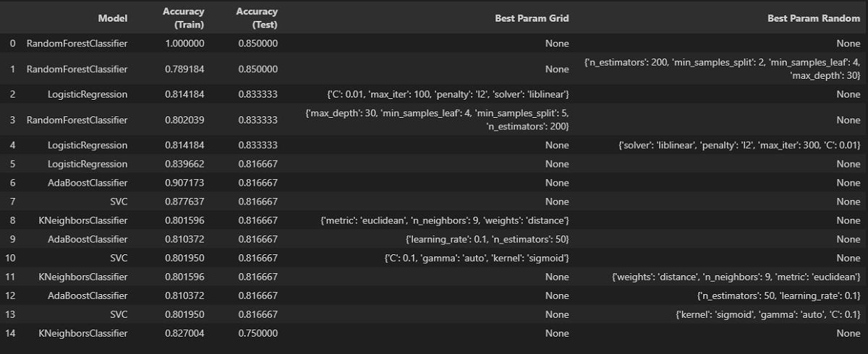Select random params cell with max_depth 30
The height and width of the screenshot is (354, 868).
coord(722,69)
